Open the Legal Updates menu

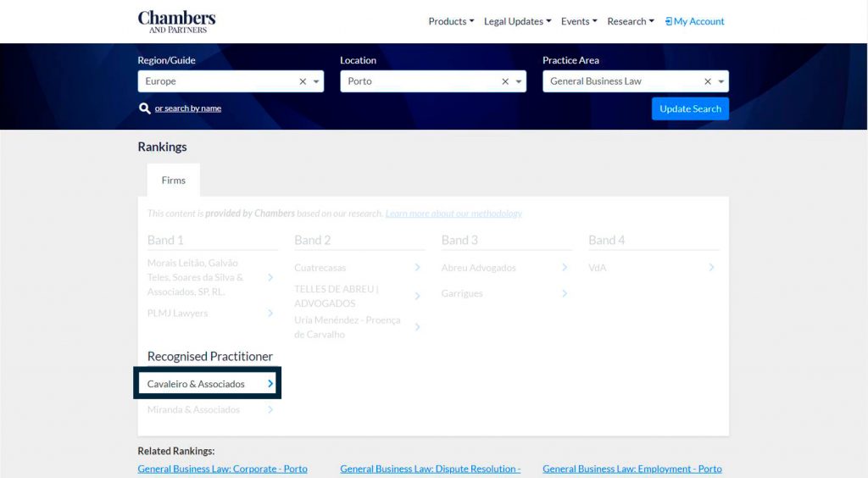(x=517, y=21)
